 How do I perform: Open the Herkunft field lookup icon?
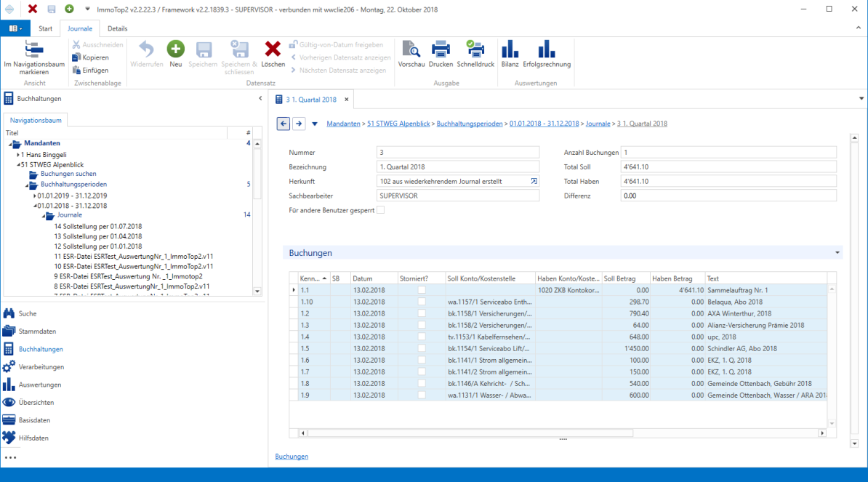[534, 181]
